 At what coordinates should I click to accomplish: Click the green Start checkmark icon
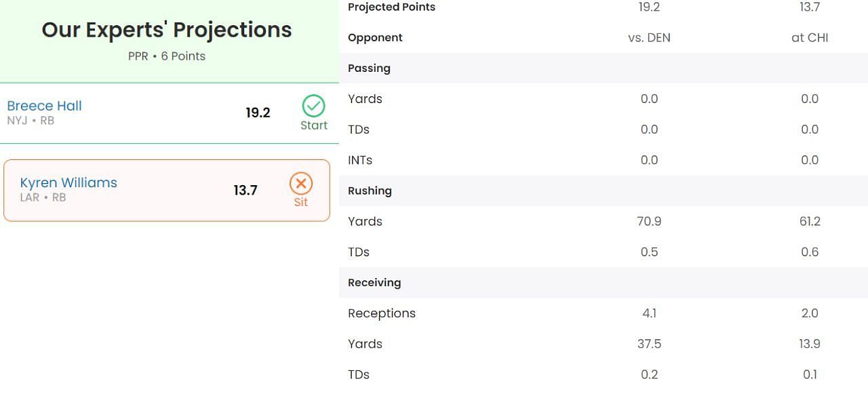point(313,106)
